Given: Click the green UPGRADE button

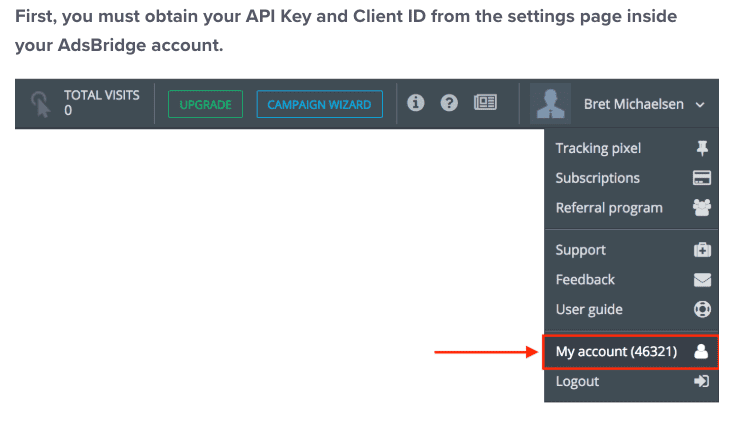Looking at the screenshot, I should pos(205,104).
